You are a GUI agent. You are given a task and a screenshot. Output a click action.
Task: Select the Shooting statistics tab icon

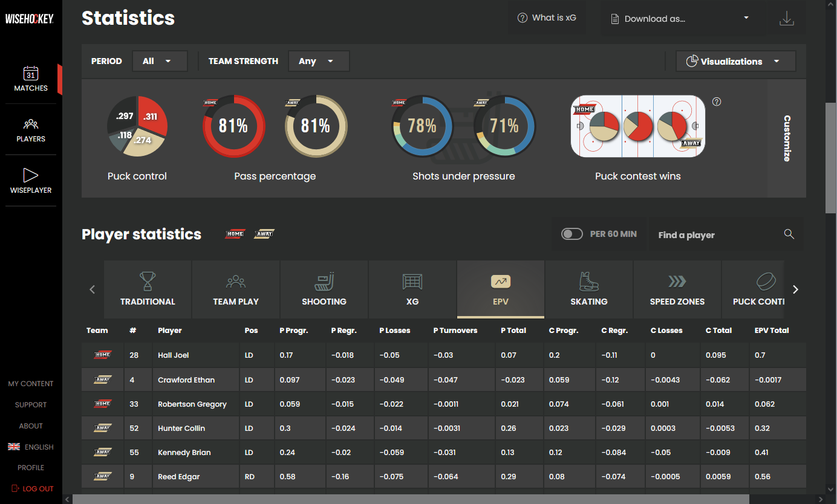[x=324, y=289]
